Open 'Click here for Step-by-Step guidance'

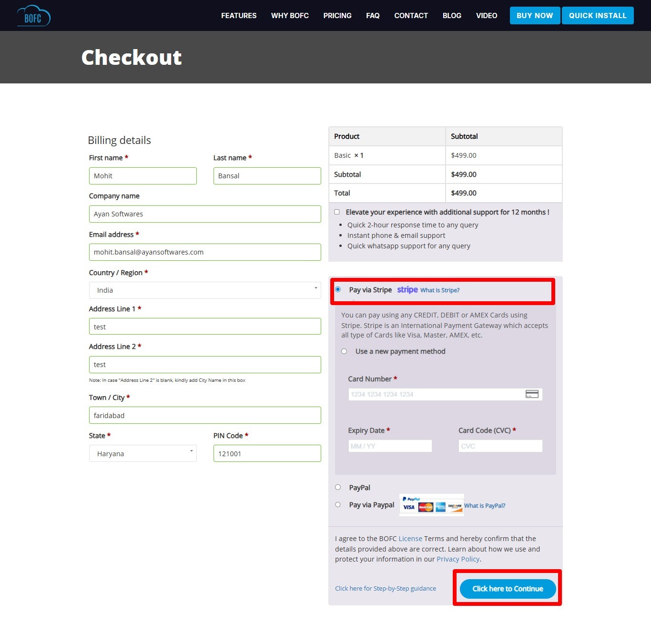coord(385,588)
